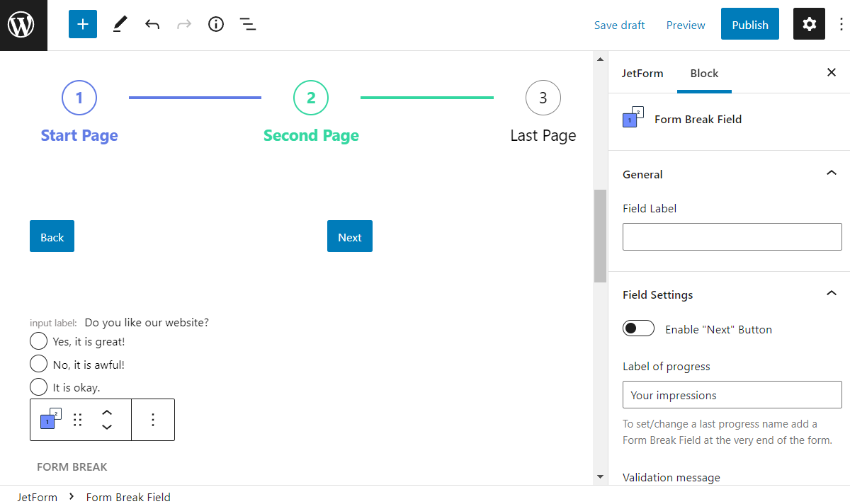Viewport: 850px width, 504px height.
Task: Select the radio option Yes, it is great!
Action: click(x=39, y=340)
